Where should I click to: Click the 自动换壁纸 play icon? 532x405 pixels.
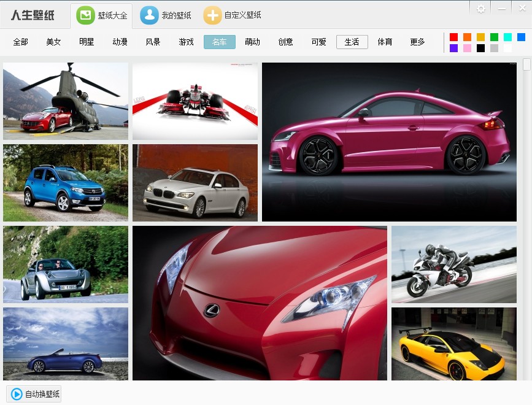17,394
